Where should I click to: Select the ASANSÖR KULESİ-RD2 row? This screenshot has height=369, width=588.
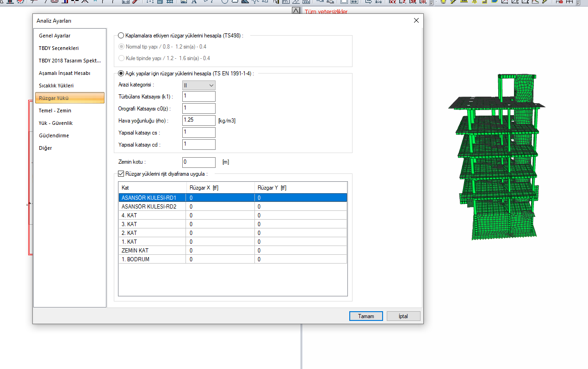coord(233,206)
